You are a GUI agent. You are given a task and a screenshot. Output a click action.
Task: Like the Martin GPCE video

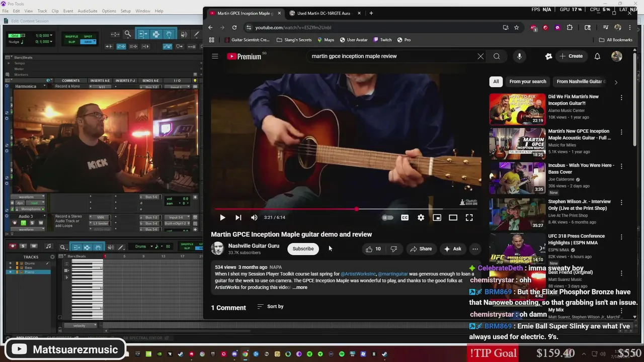point(373,249)
